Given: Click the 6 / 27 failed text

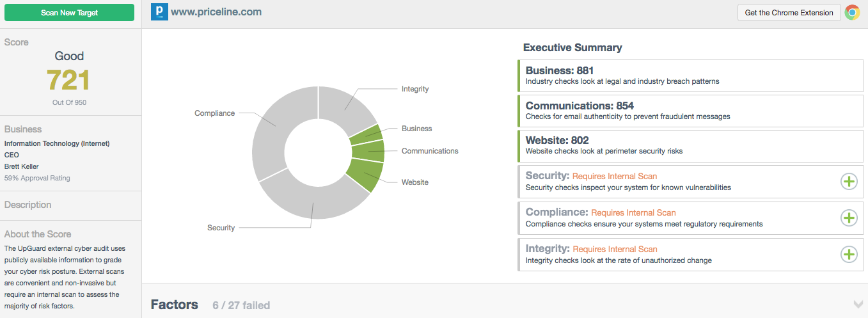Looking at the screenshot, I should pyautogui.click(x=241, y=305).
